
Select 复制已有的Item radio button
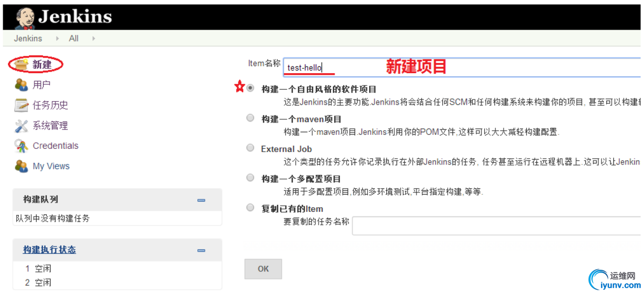tap(250, 207)
